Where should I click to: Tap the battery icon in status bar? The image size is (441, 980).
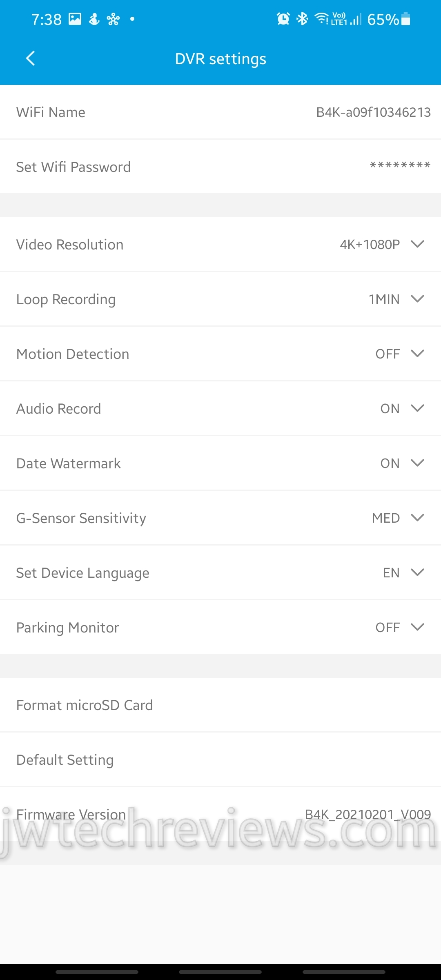[405, 19]
